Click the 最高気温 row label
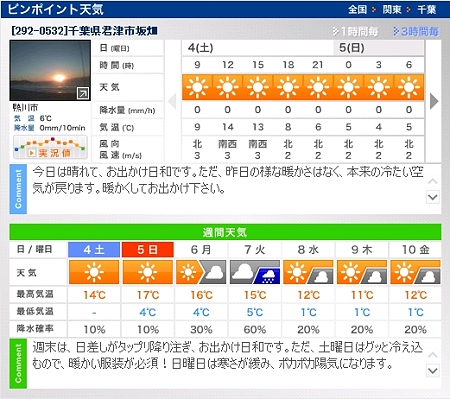The height and width of the screenshot is (399, 450). tap(35, 294)
